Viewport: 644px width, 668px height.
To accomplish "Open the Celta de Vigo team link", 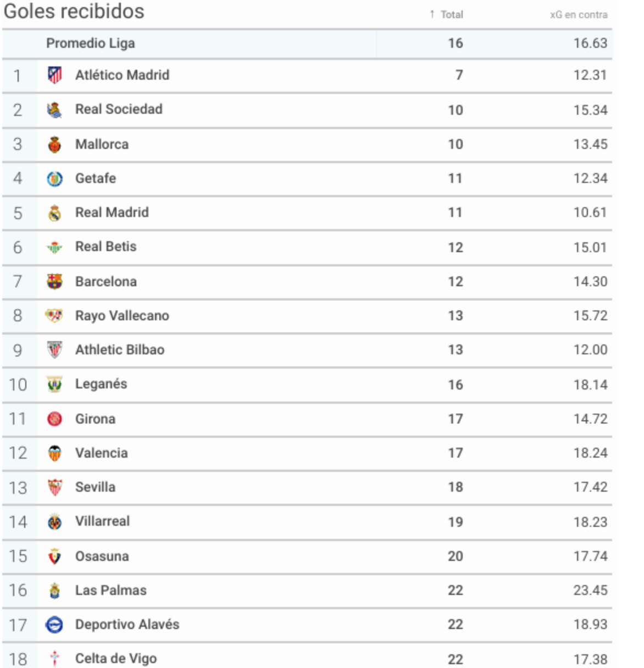I will [x=116, y=658].
